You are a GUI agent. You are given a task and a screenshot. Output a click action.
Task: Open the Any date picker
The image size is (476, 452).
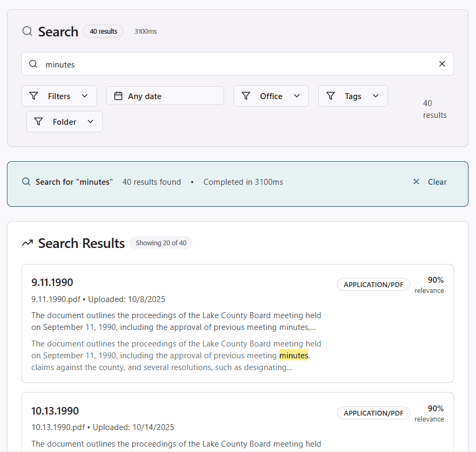tap(165, 96)
